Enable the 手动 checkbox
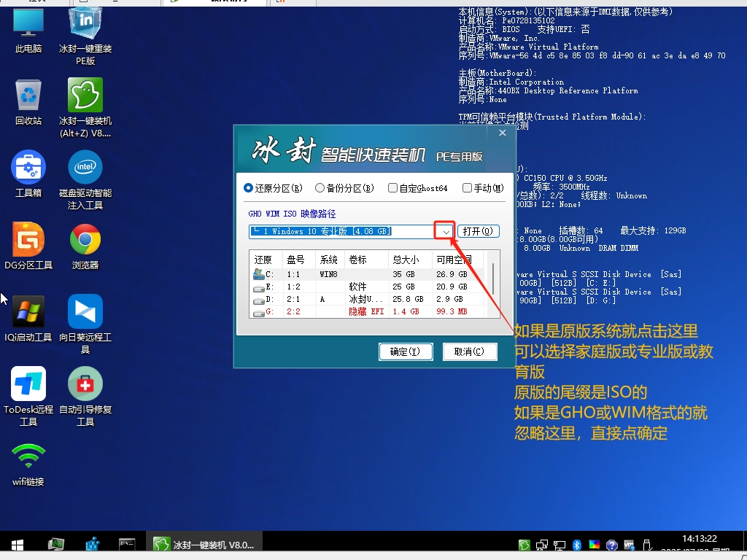Screen dimensions: 747x560 coord(466,187)
